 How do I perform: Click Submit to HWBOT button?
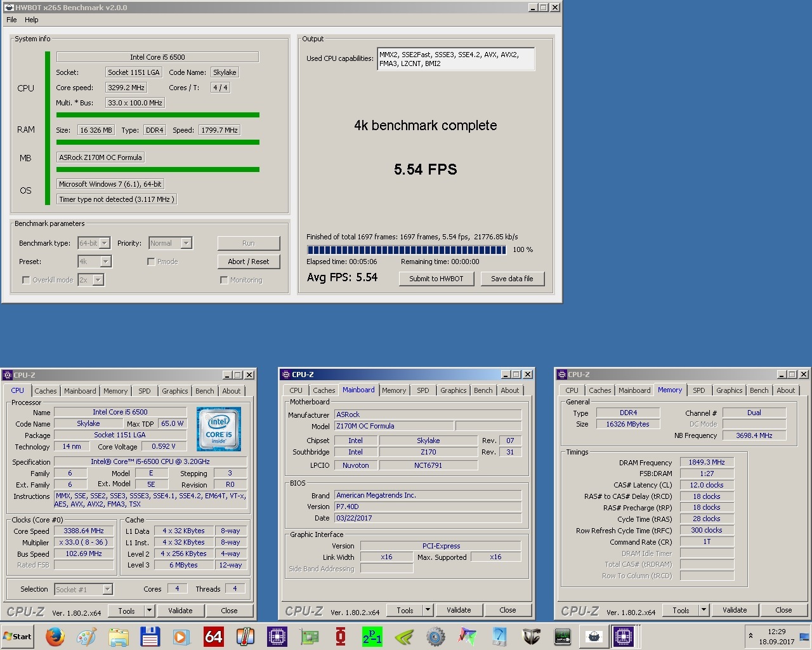pos(436,279)
